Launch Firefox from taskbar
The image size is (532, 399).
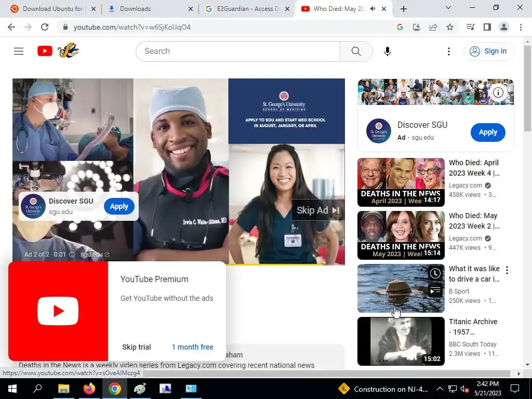pos(89,389)
